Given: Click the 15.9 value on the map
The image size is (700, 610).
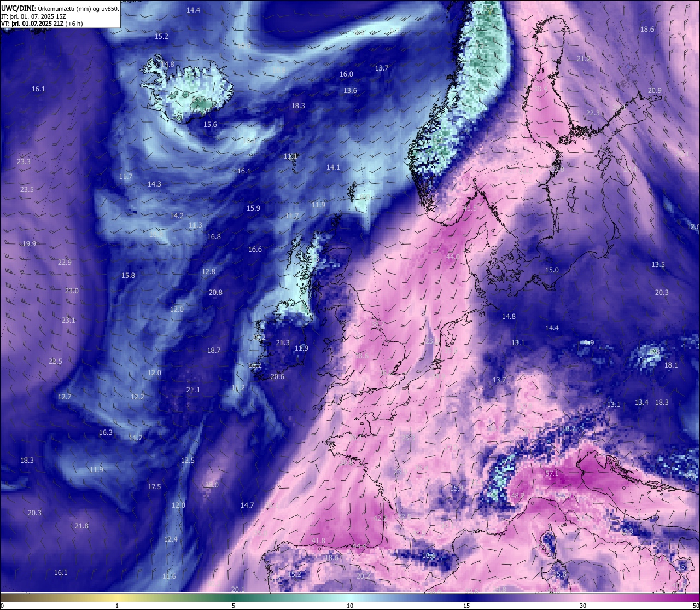Looking at the screenshot, I should [253, 208].
